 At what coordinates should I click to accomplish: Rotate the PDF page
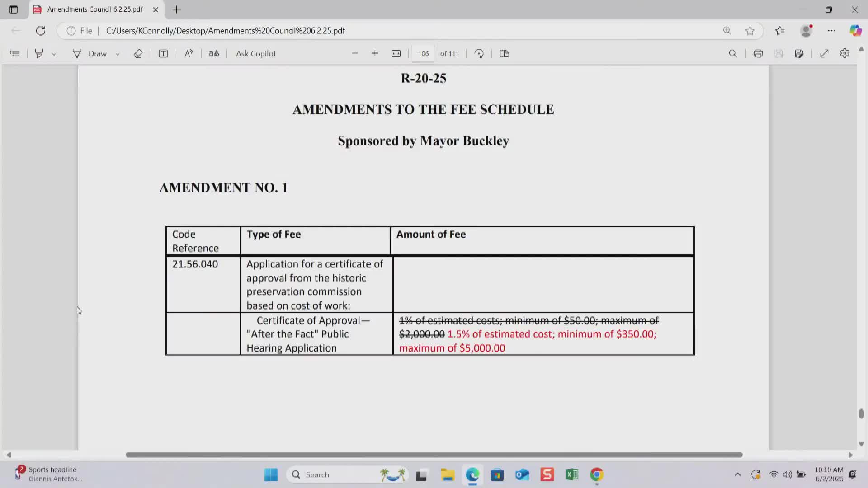click(x=479, y=53)
